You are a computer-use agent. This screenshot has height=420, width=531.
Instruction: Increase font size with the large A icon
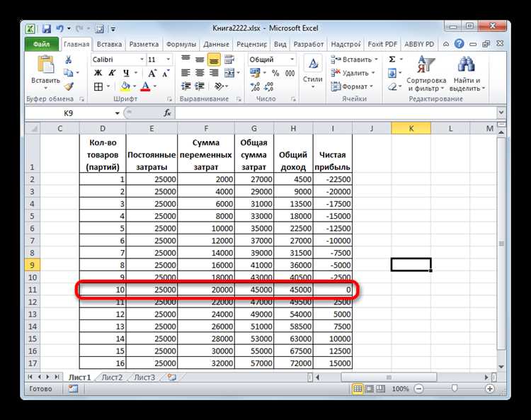152,73
